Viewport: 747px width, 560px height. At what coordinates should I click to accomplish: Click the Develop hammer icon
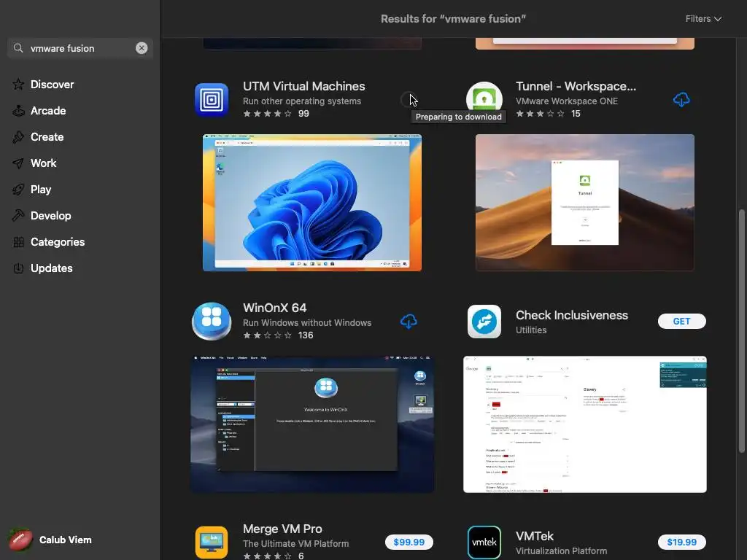pos(18,216)
